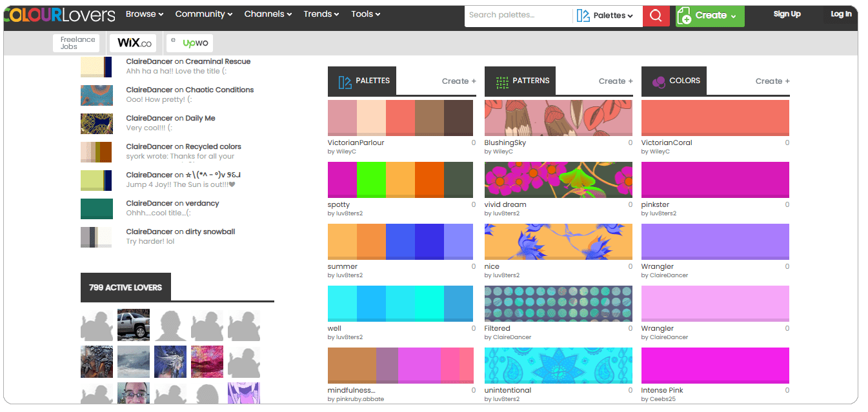Click the Palettes section header icon
The height and width of the screenshot is (412, 868).
coord(345,81)
